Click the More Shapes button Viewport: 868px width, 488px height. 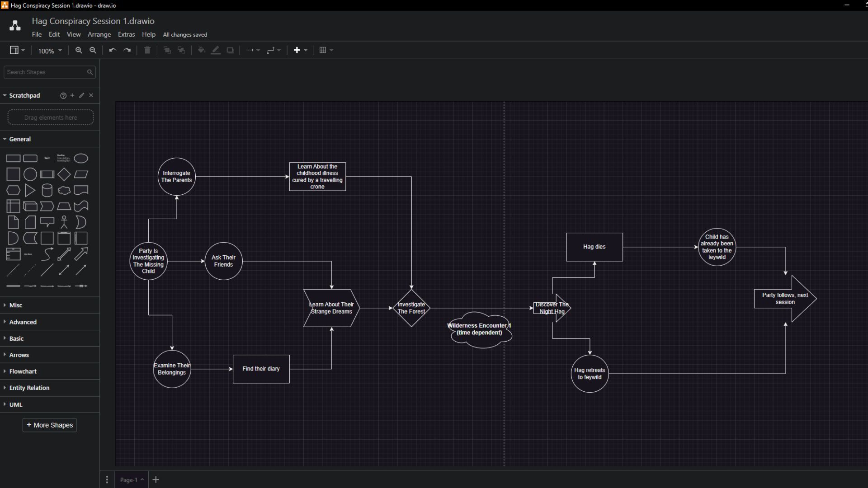click(50, 425)
